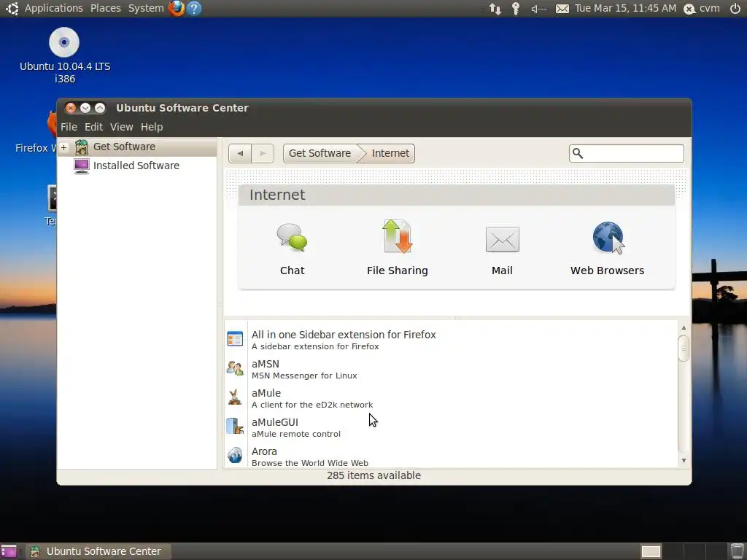The image size is (747, 560).
Task: Select Installed Software in sidebar
Action: (x=136, y=166)
